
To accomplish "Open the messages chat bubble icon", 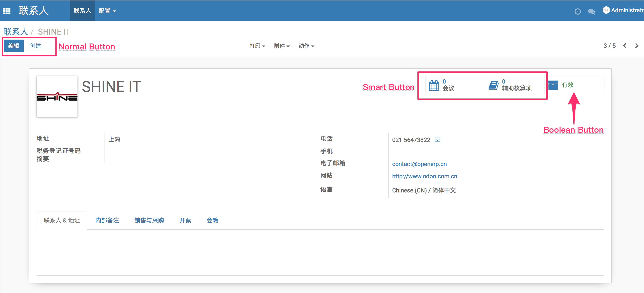I will (591, 11).
